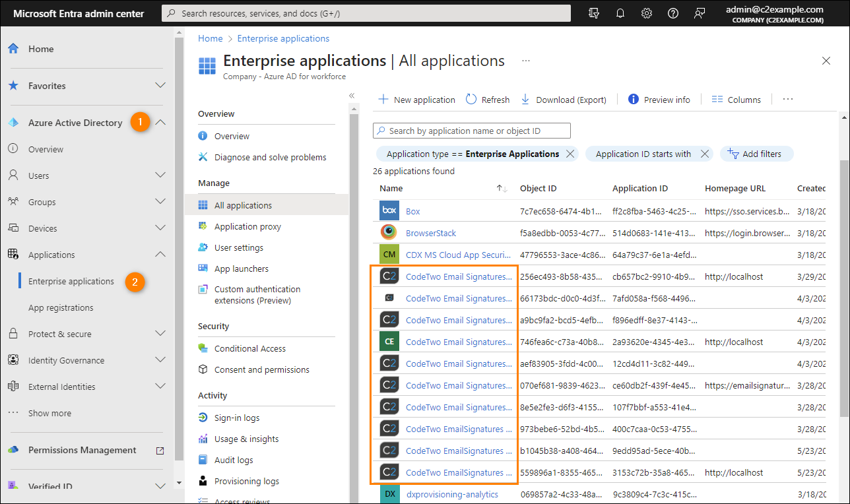This screenshot has height=504, width=850.
Task: Open dxprovisioning-analytics application link
Action: tap(452, 494)
